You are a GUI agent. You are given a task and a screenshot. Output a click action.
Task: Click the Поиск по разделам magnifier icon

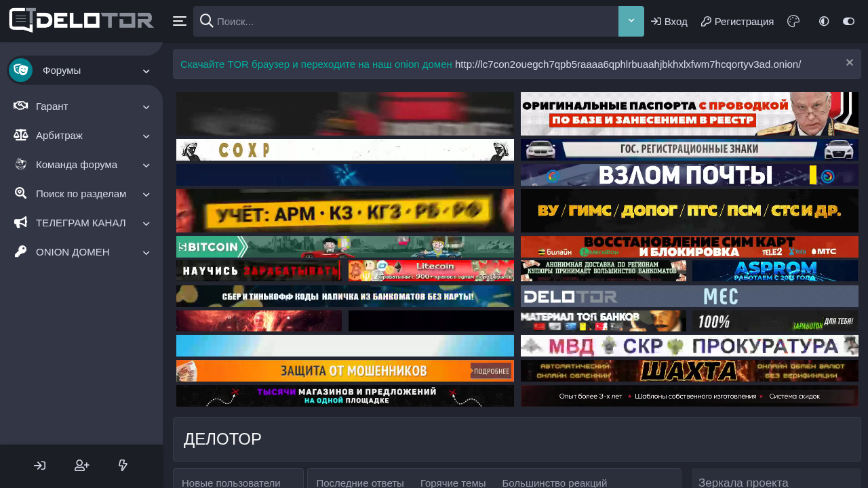tap(20, 193)
